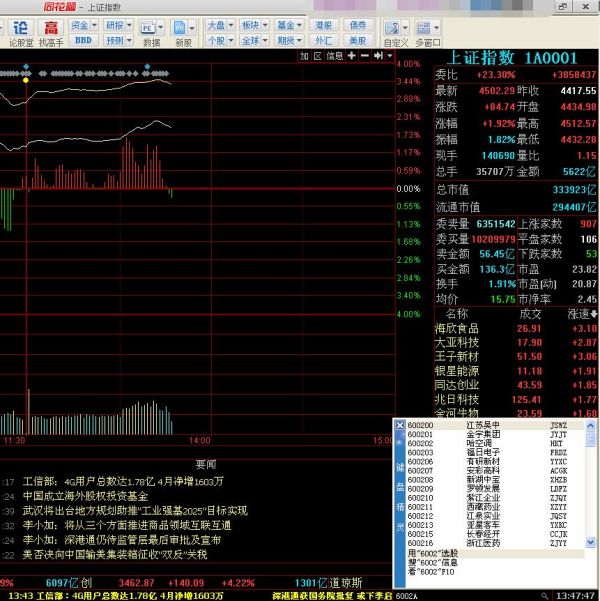
Task: Click 大亚科技 in the speed ranking
Action: tap(457, 343)
